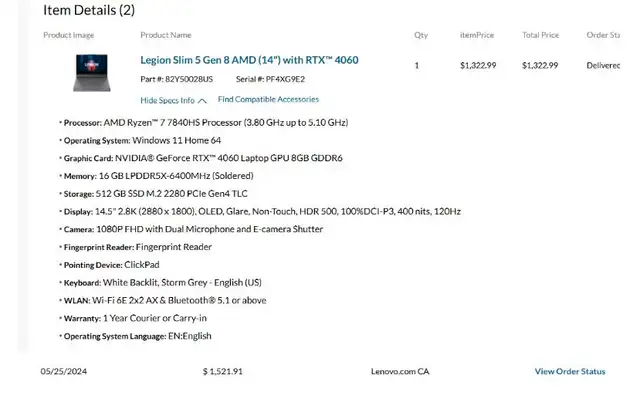
Task: Click the Lenovo.com CA store label
Action: (400, 371)
